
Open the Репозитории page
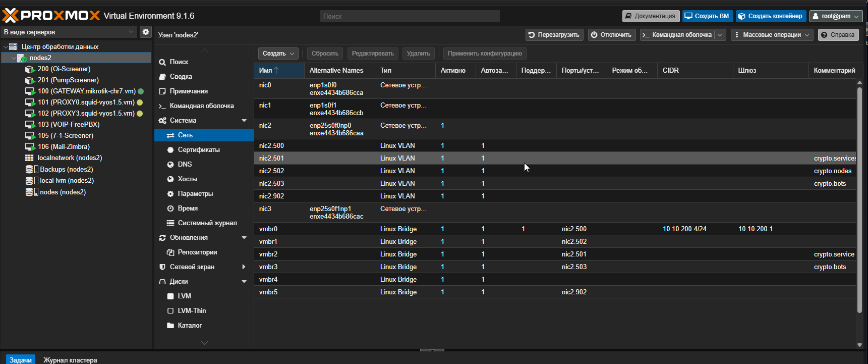pyautogui.click(x=197, y=252)
